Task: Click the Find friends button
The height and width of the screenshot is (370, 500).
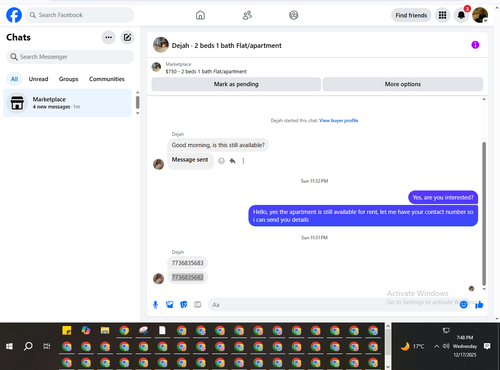Action: click(x=411, y=15)
